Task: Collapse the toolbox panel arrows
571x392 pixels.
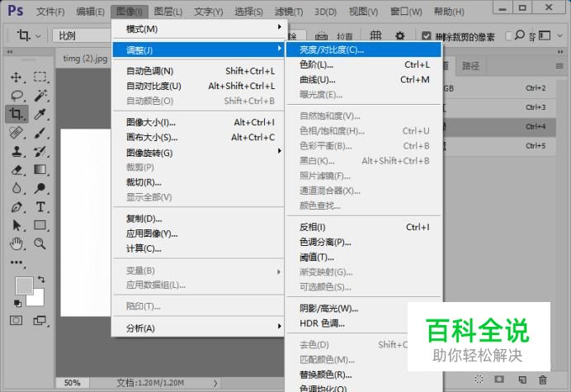Action: [x=10, y=52]
